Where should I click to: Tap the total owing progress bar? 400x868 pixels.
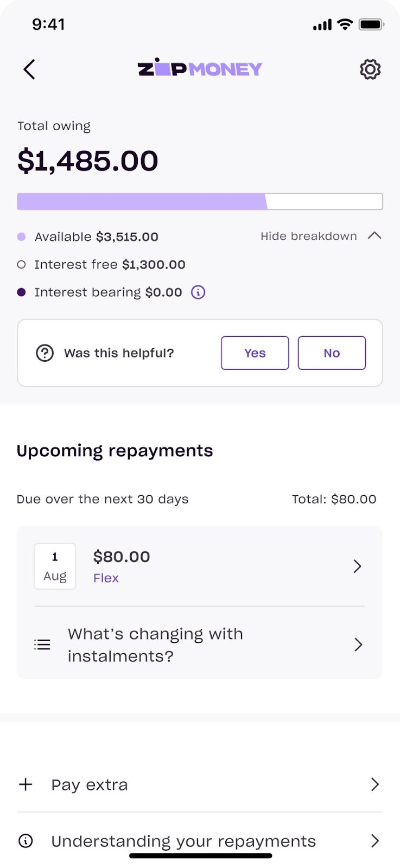[x=200, y=201]
